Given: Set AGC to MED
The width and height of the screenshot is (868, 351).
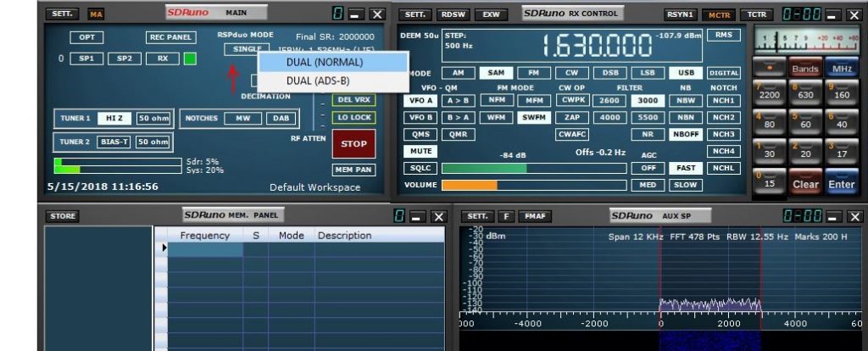Looking at the screenshot, I should [648, 185].
